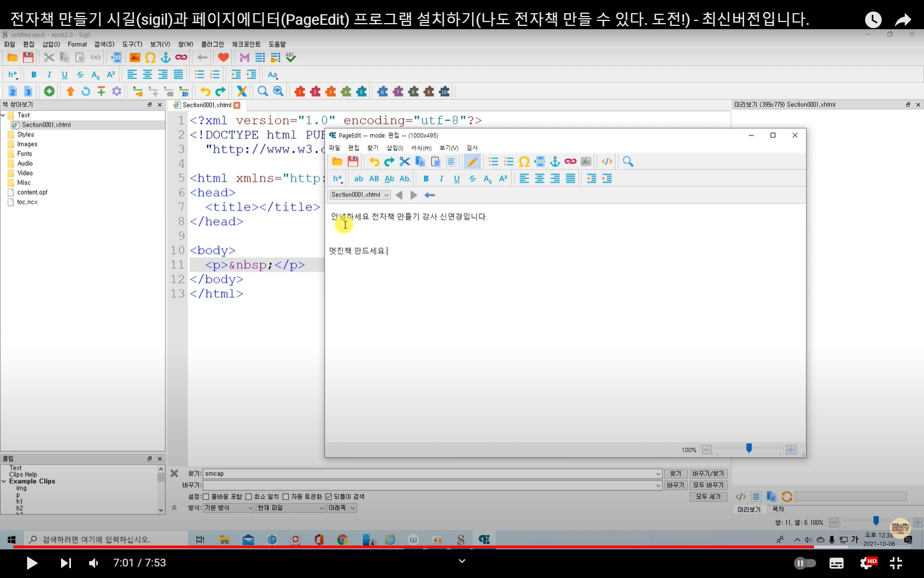
Task: Click 찾기 button in find bar
Action: click(x=675, y=473)
